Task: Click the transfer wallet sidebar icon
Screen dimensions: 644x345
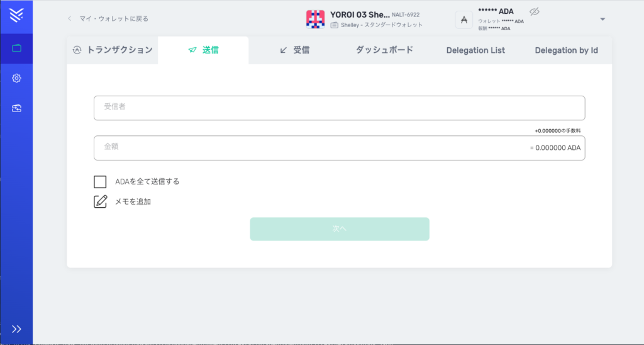Action: coord(16,108)
